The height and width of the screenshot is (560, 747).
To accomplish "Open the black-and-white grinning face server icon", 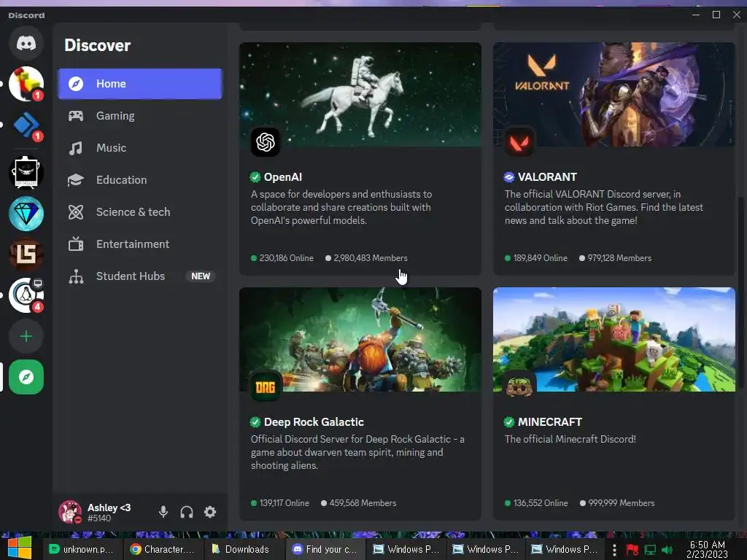I will (26, 172).
